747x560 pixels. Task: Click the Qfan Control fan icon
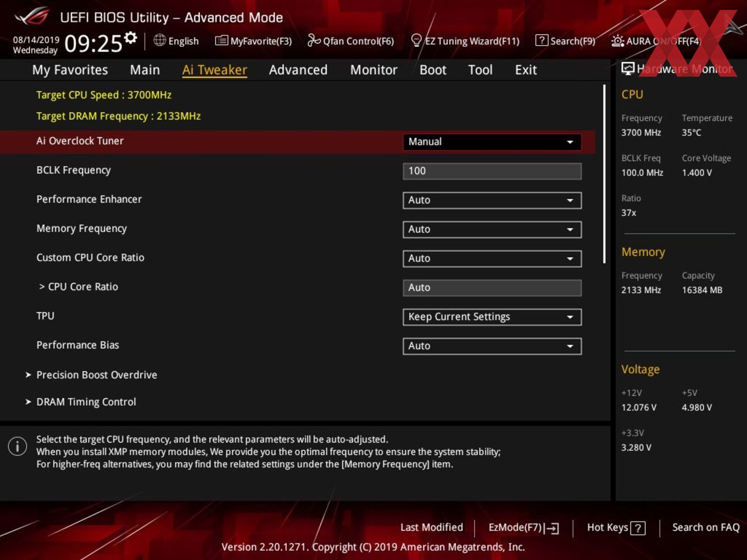tap(314, 40)
